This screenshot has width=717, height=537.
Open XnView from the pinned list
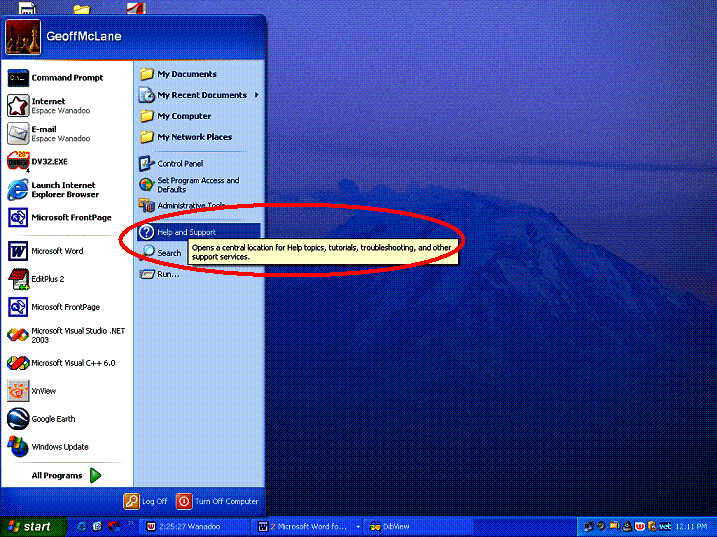(43, 391)
